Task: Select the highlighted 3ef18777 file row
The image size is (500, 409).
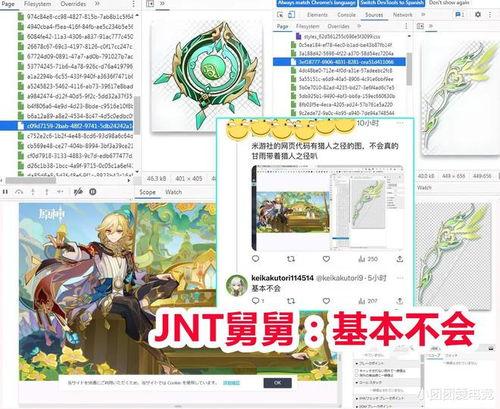Action: pos(339,62)
